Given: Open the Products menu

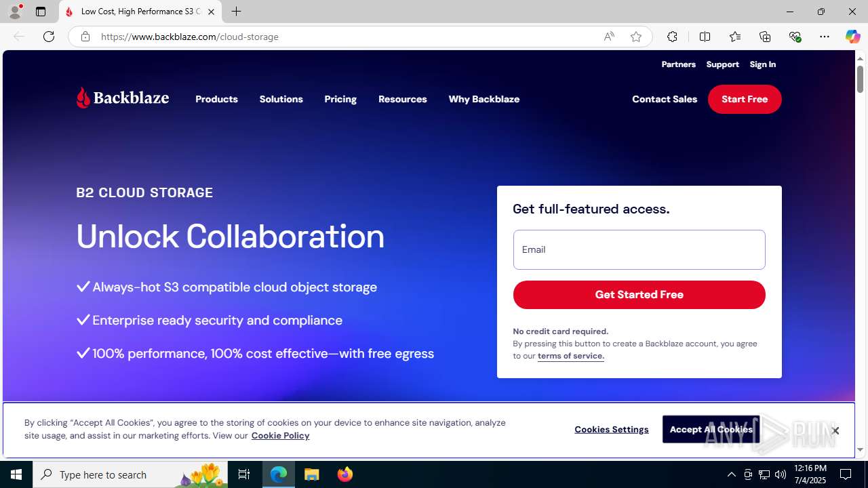Looking at the screenshot, I should 216,99.
